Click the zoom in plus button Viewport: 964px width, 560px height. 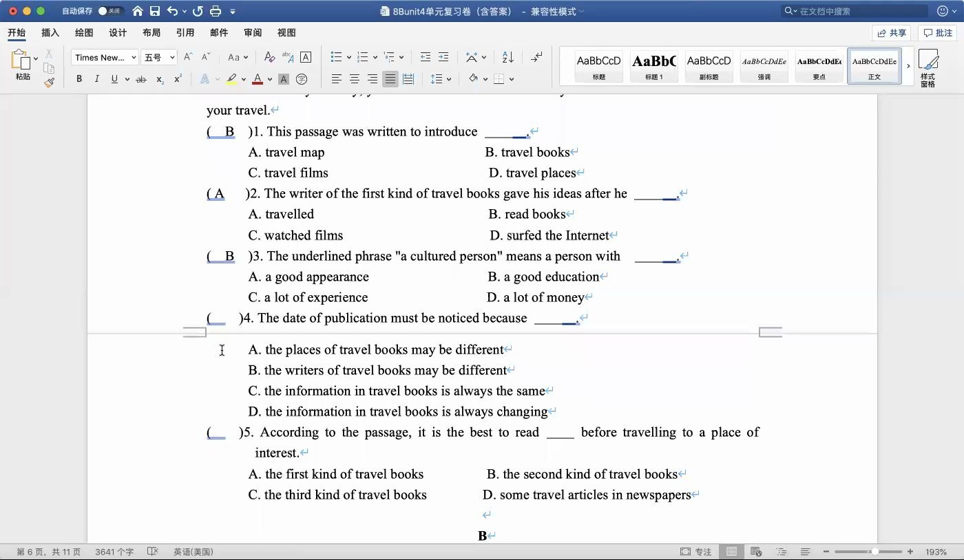(x=910, y=552)
